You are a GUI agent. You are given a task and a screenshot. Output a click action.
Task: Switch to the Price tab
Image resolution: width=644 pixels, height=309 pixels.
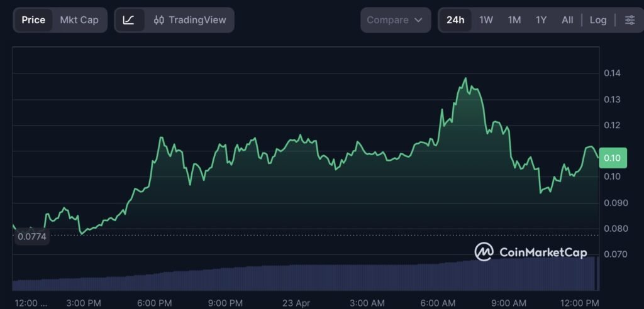coord(33,20)
